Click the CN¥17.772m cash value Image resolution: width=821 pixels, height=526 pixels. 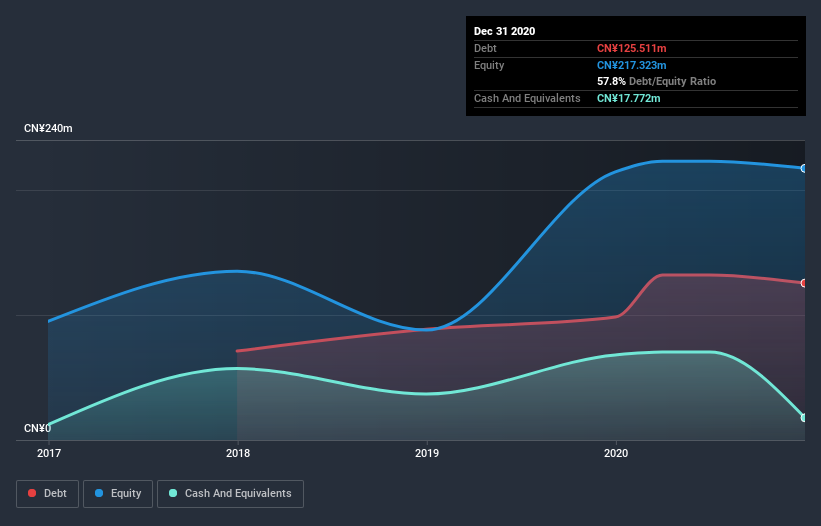click(x=628, y=98)
